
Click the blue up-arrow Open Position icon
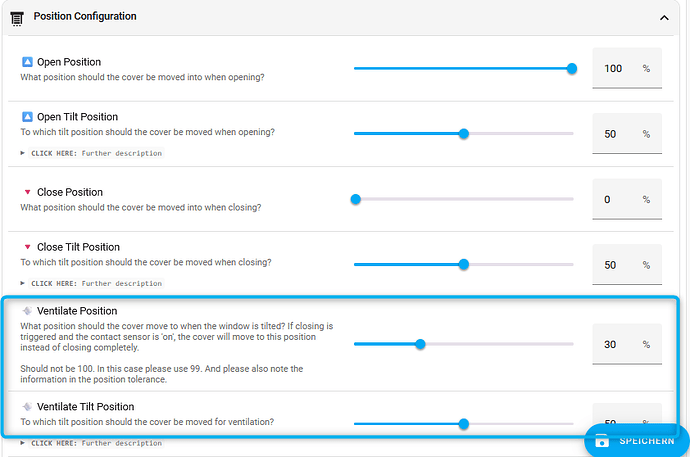[27, 62]
